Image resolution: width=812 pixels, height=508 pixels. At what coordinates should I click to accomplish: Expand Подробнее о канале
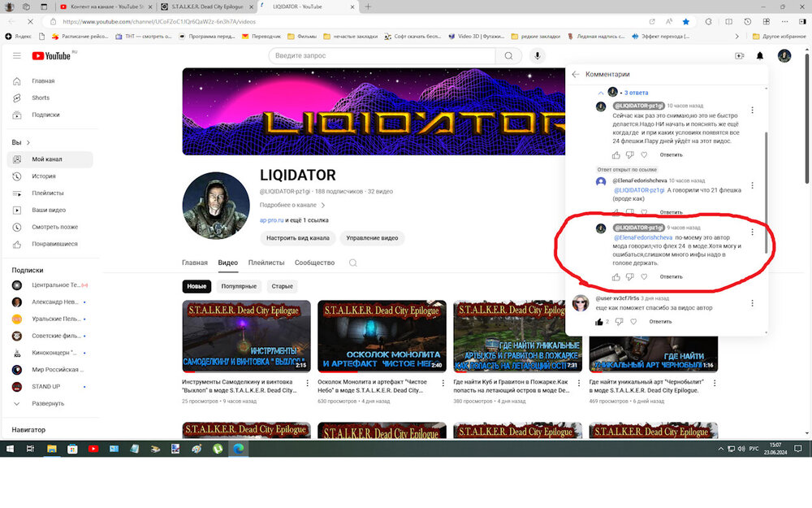292,206
